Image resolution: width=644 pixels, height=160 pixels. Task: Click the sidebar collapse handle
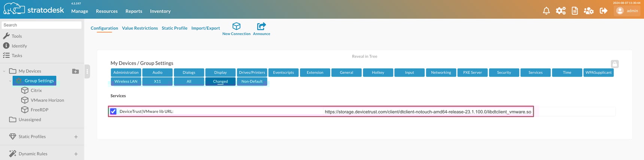(x=87, y=71)
